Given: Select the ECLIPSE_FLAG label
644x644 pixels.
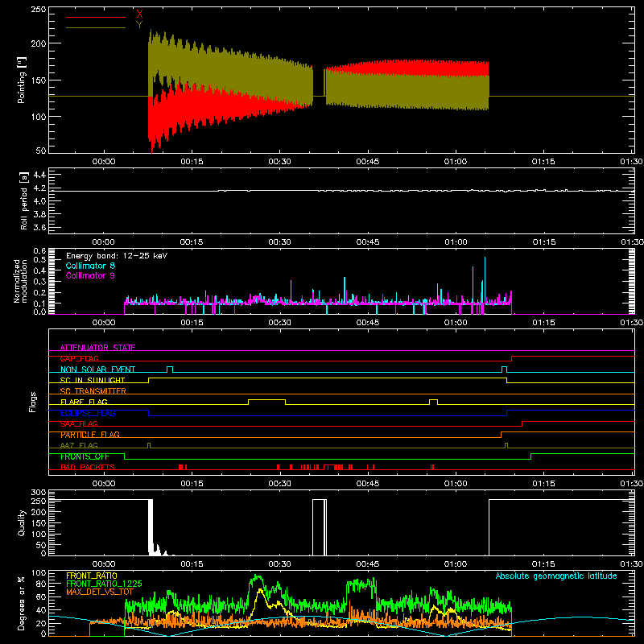Looking at the screenshot, I should tap(88, 413).
